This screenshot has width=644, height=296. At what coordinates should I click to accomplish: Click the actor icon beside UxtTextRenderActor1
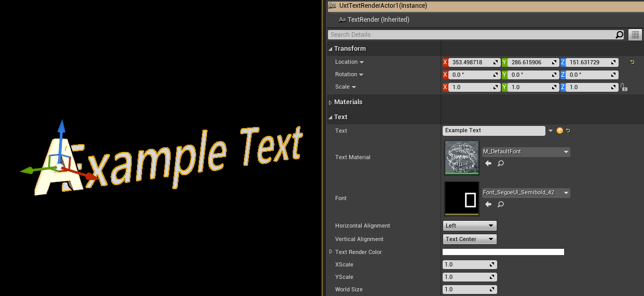[x=332, y=6]
